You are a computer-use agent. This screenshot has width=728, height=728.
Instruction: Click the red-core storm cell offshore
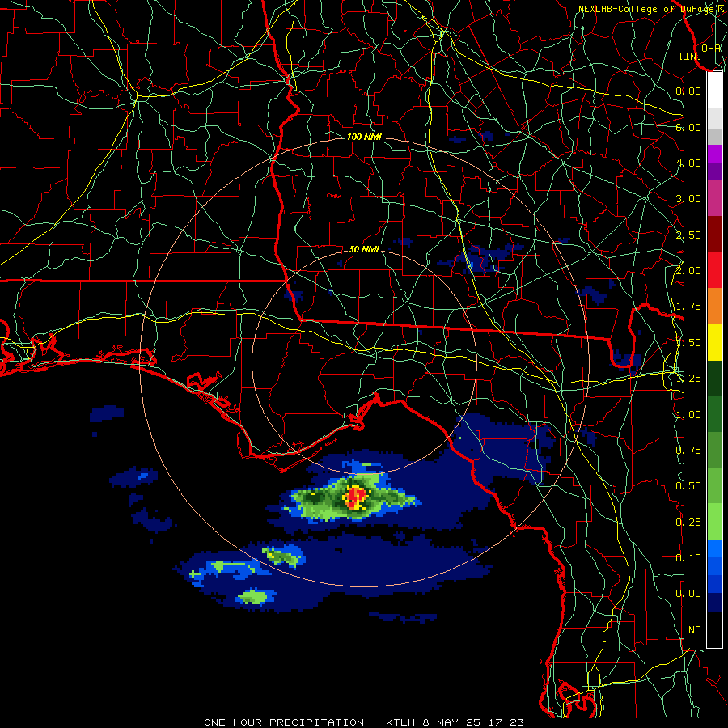pyautogui.click(x=356, y=497)
